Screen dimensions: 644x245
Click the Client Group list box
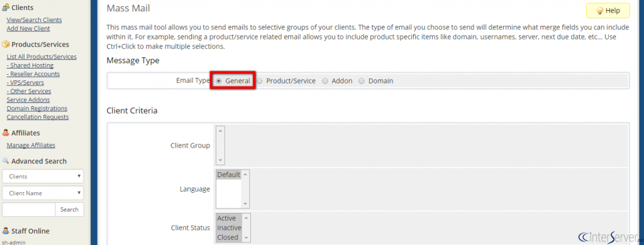pos(219,145)
